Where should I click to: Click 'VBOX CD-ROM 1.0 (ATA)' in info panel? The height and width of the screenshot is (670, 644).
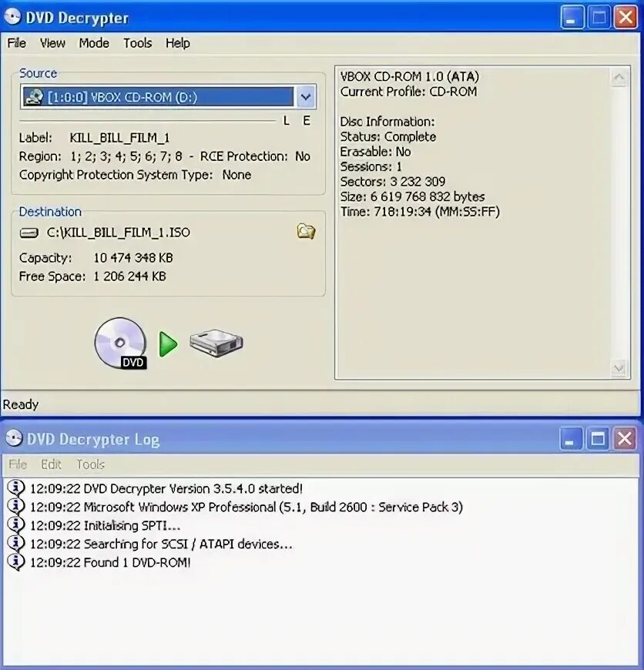tap(409, 76)
